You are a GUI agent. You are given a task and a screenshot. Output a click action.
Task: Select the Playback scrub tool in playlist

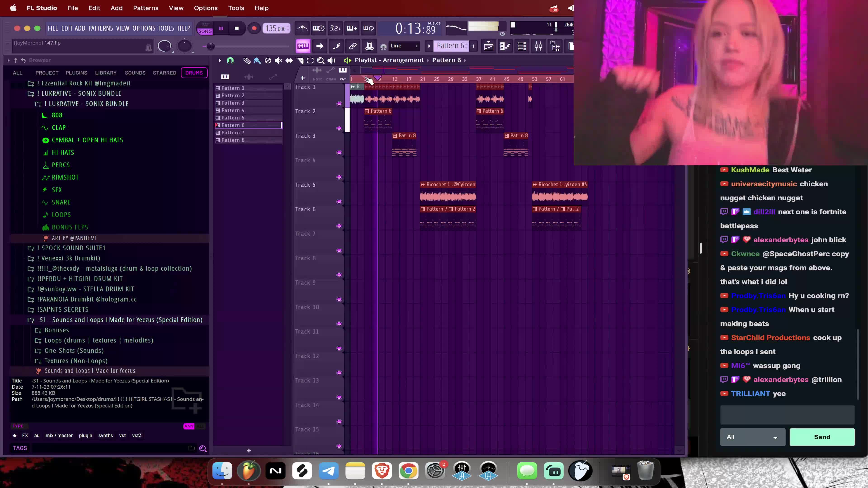[x=332, y=60]
